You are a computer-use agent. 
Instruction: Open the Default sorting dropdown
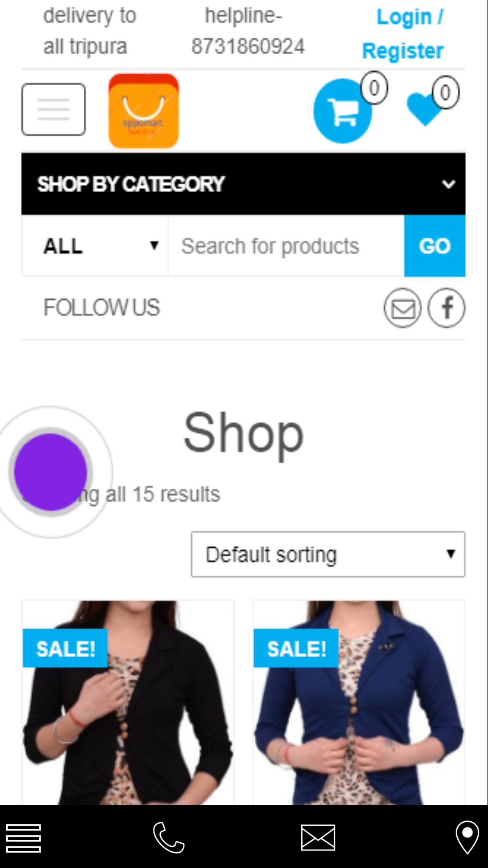tap(328, 554)
